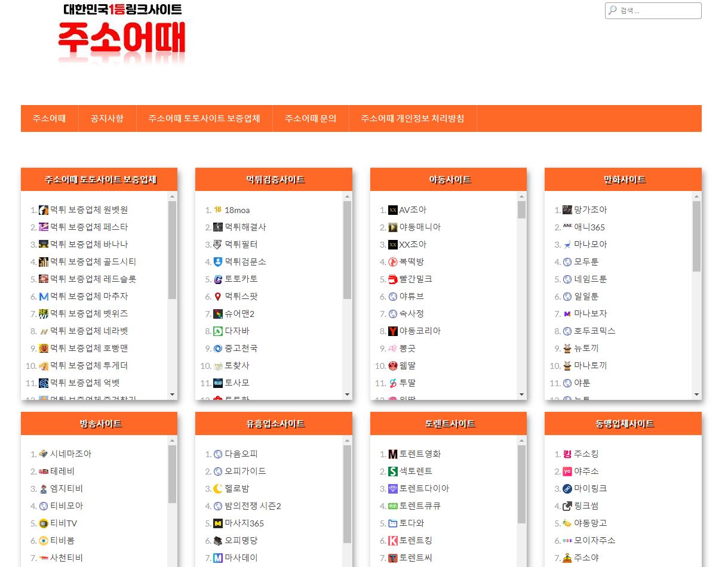Click the 주소어때 site logo
Viewport: 728px width, 567px height.
coord(122,35)
